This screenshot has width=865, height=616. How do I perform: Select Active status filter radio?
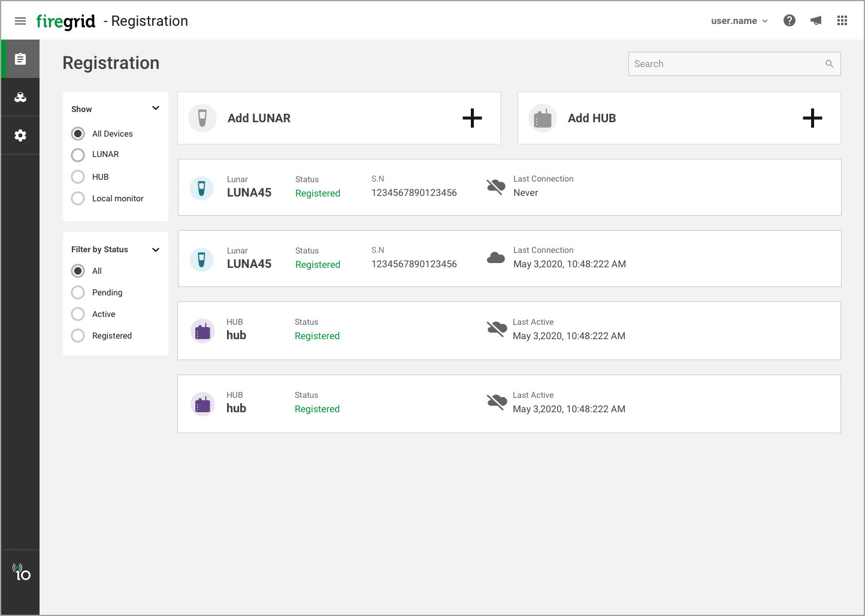pos(78,314)
